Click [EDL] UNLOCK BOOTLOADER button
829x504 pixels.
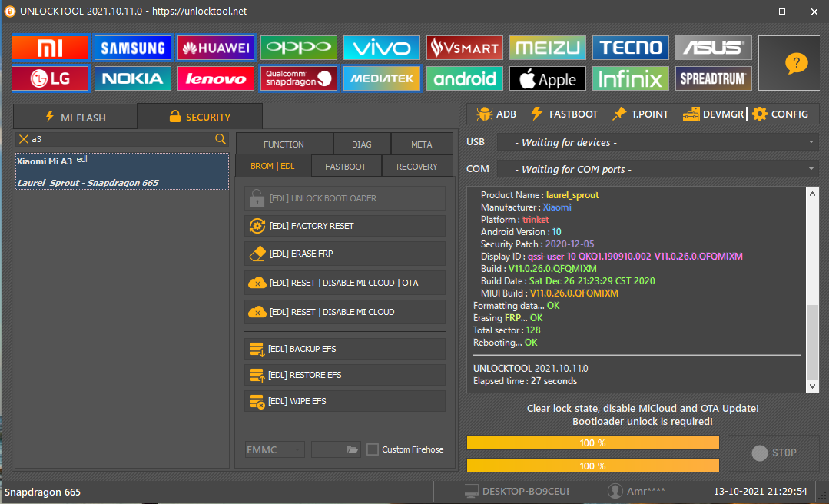coord(345,198)
